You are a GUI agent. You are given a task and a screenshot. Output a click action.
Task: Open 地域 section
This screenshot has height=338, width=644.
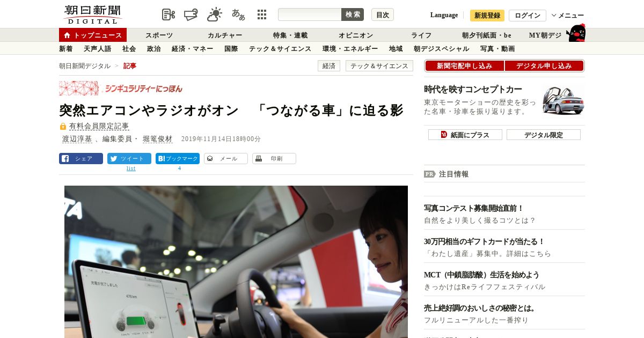396,49
